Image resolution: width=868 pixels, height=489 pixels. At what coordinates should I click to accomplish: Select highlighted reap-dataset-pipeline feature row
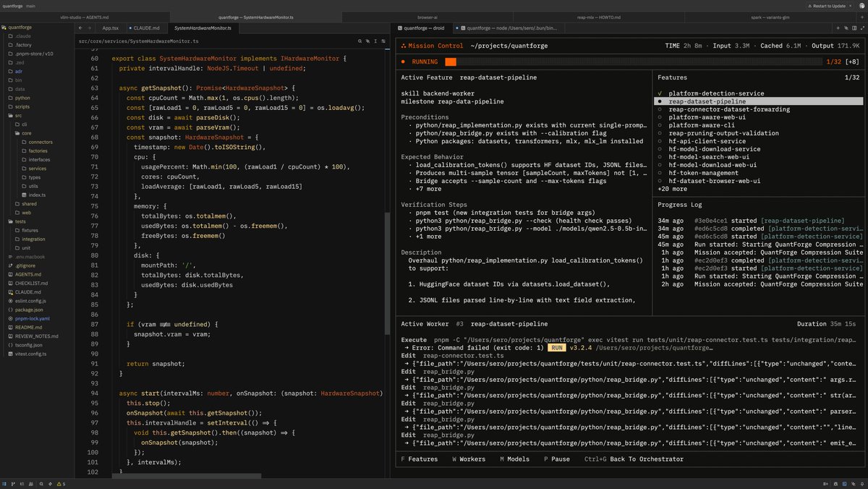758,101
